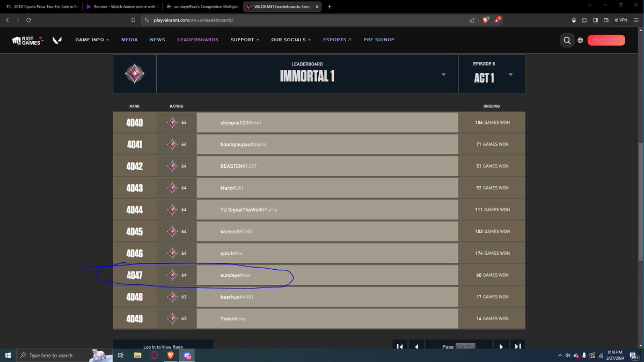Viewport: 644px width, 362px height.
Task: Open the Esports external link
Action: pyautogui.click(x=337, y=40)
